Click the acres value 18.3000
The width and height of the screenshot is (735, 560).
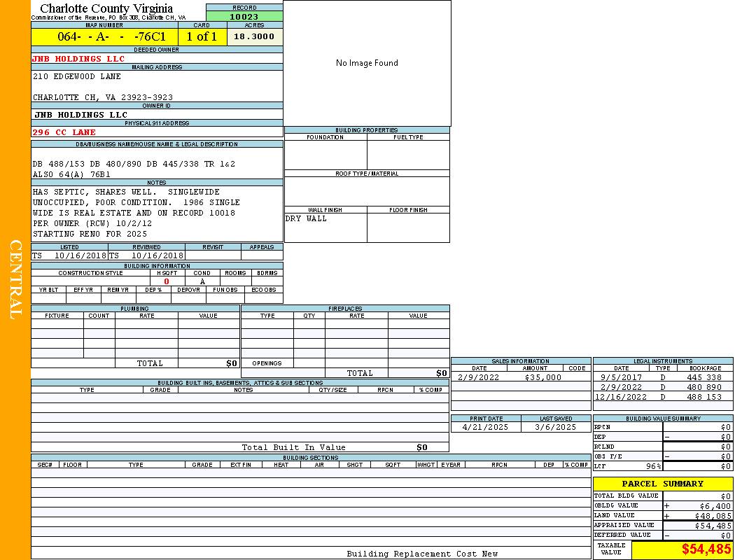[254, 37]
